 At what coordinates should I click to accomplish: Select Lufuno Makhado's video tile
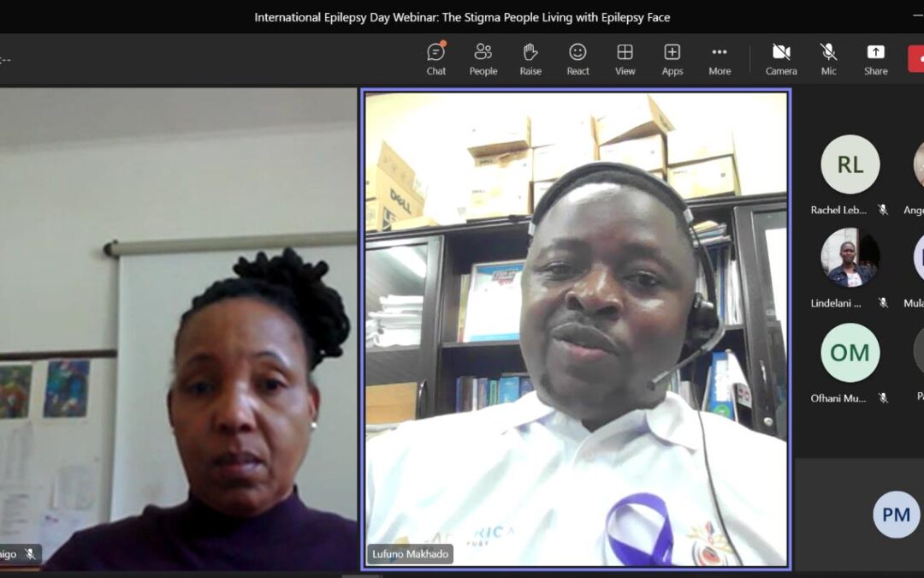[x=577, y=329]
